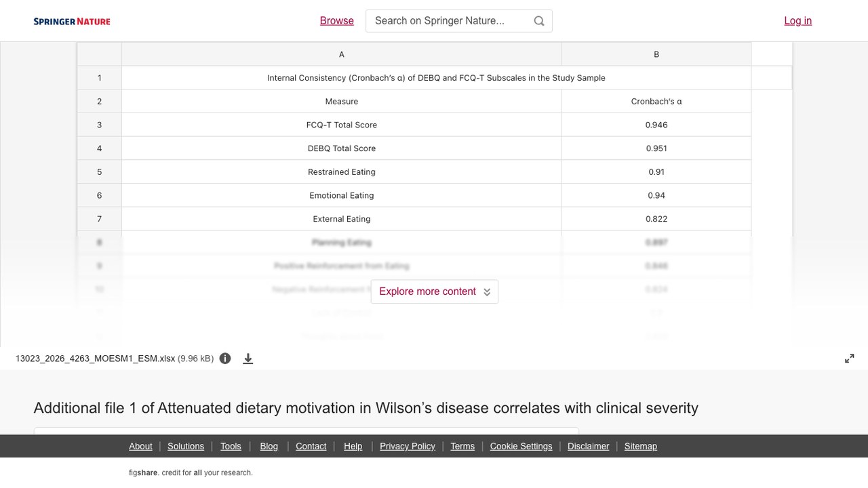
Task: Select the DEBQ Total Score cell
Action: [x=342, y=148]
